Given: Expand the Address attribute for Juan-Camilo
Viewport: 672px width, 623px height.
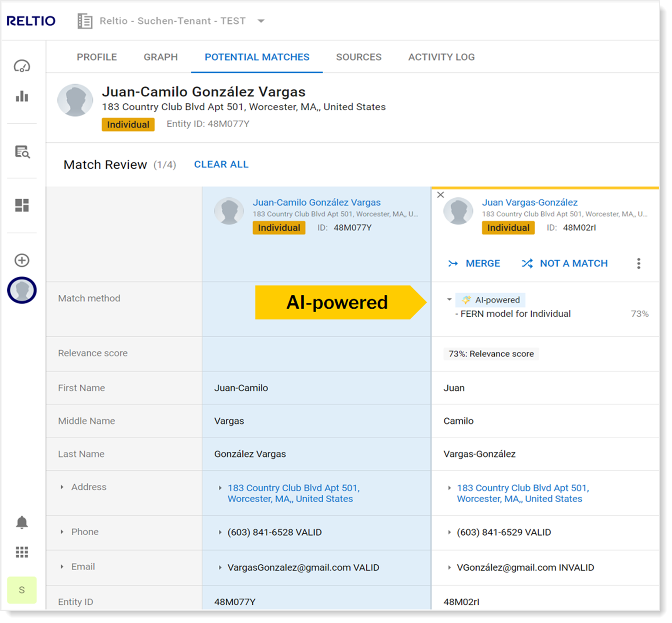Looking at the screenshot, I should coord(220,488).
